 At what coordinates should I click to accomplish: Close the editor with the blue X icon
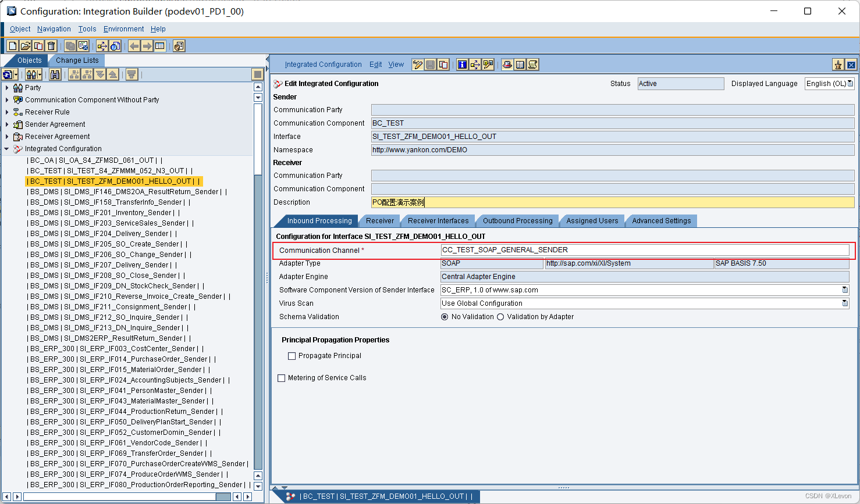click(x=851, y=65)
